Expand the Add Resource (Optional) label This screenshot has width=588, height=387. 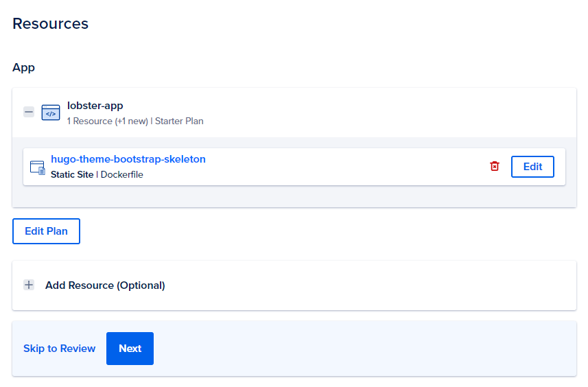pyautogui.click(x=105, y=285)
